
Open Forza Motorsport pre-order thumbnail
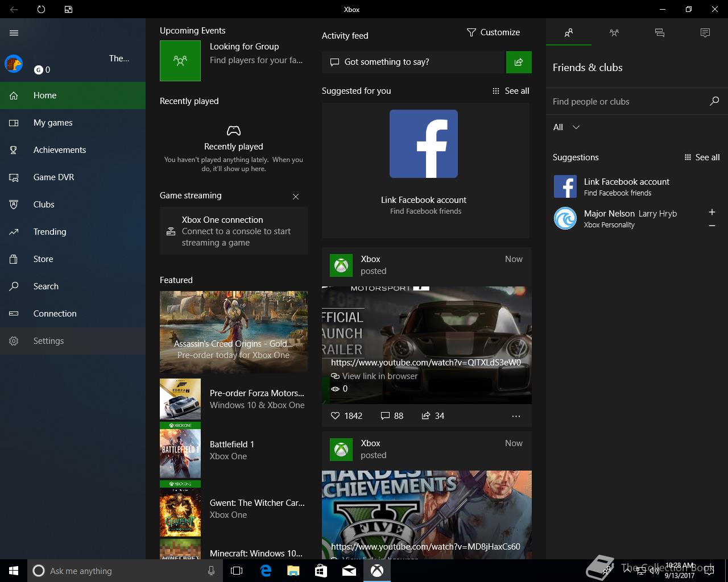[x=180, y=399]
